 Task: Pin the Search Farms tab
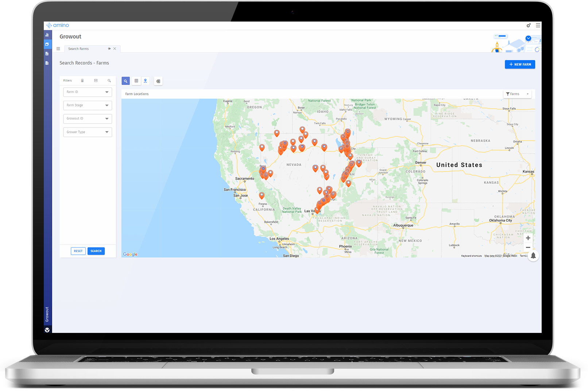coord(109,48)
